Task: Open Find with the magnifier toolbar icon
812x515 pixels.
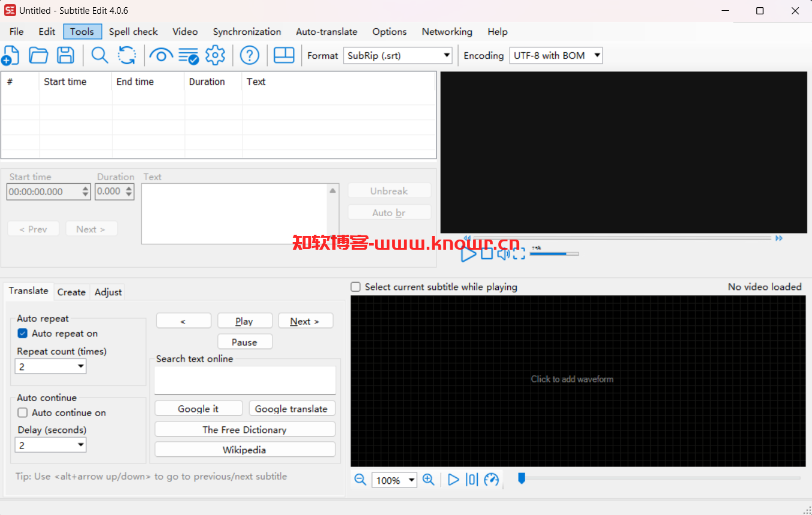Action: click(x=99, y=55)
